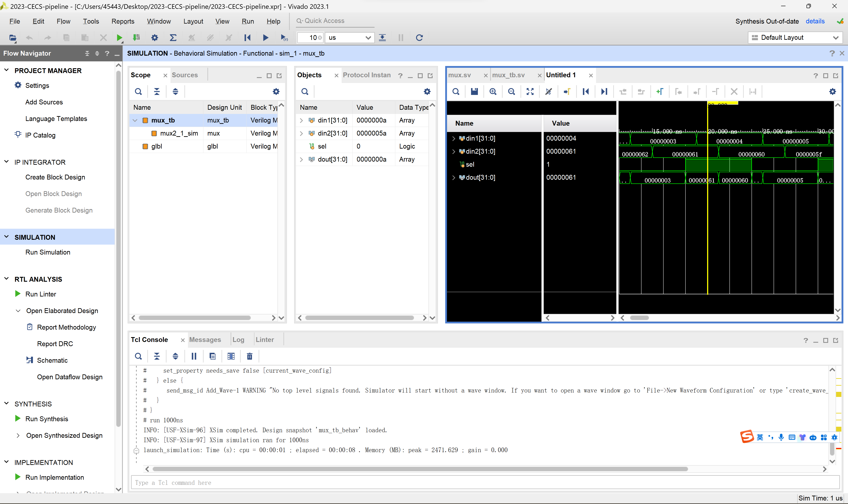The width and height of the screenshot is (848, 504).
Task: Open the Reports menu
Action: tap(123, 21)
